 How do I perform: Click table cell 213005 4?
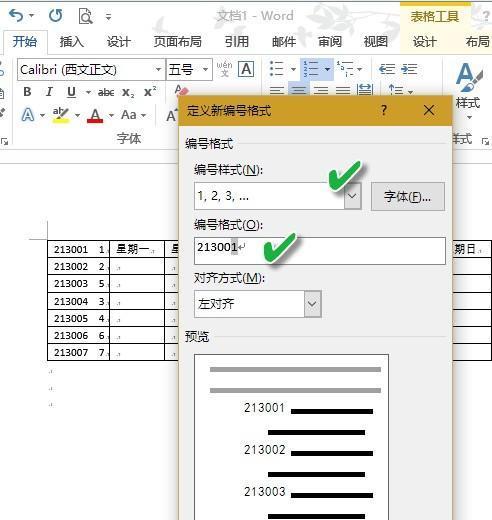coord(79,318)
